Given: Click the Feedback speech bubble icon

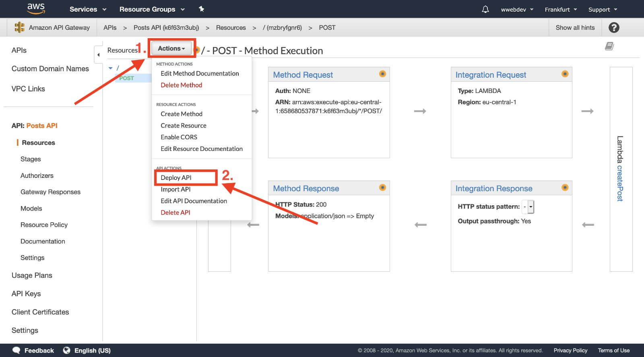Looking at the screenshot, I should (17, 350).
